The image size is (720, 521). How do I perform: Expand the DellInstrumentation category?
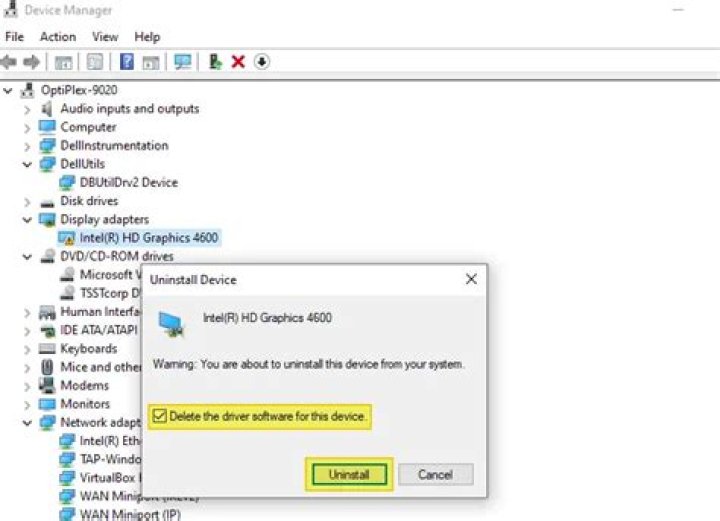[x=27, y=146]
